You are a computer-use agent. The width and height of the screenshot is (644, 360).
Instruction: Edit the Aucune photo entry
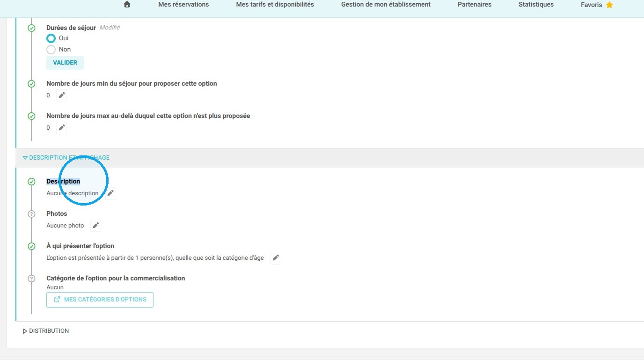[x=95, y=226]
